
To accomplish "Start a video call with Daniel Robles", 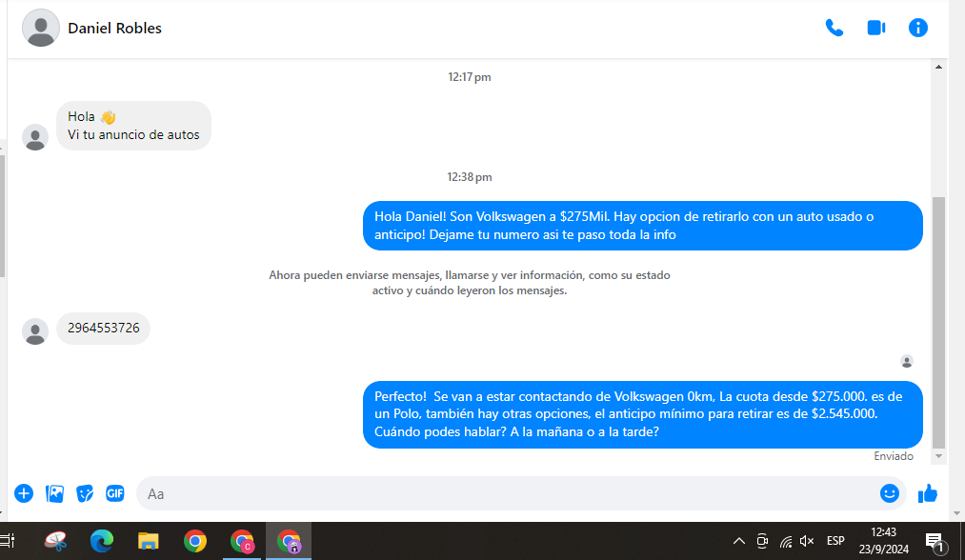I will pos(875,28).
